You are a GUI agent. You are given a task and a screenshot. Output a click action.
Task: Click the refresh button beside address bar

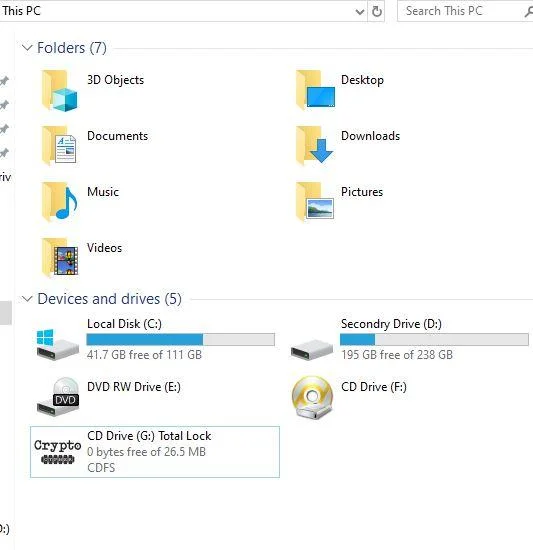[377, 12]
